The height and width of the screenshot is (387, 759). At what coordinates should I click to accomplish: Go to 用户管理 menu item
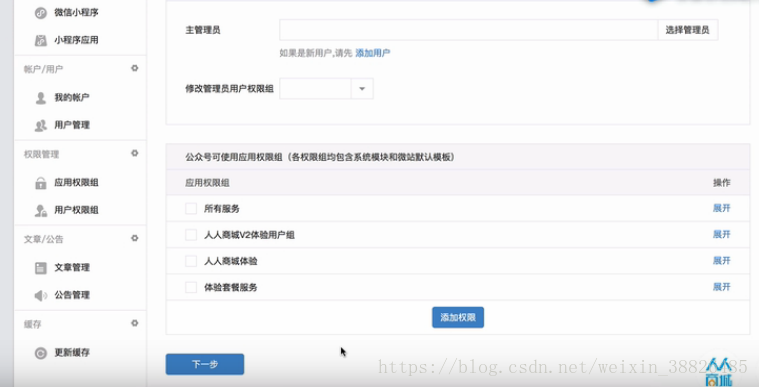coord(72,125)
